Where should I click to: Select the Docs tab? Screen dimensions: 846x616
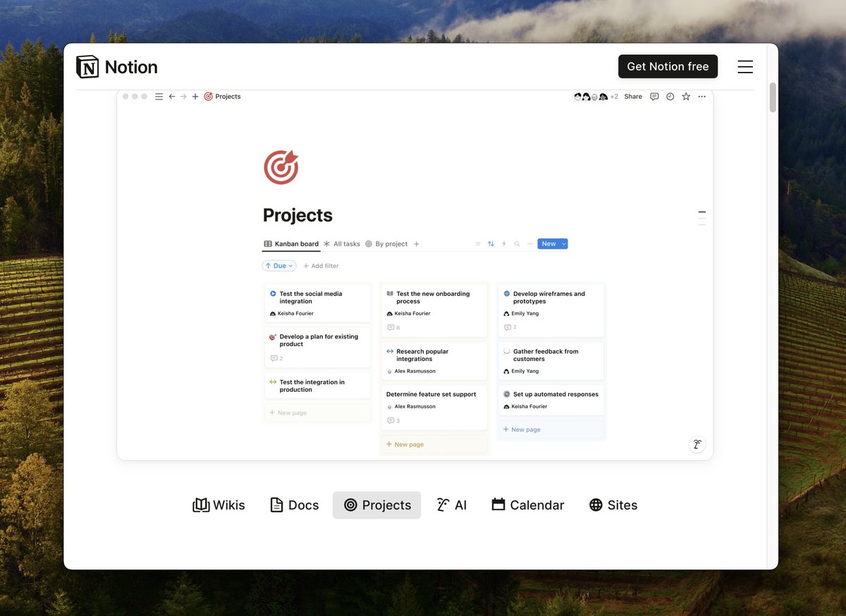pyautogui.click(x=295, y=505)
